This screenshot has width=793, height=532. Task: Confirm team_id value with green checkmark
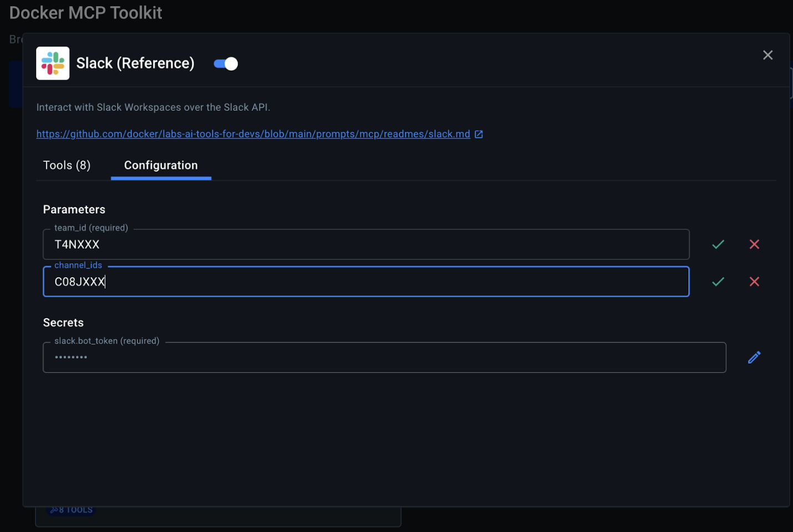(718, 244)
